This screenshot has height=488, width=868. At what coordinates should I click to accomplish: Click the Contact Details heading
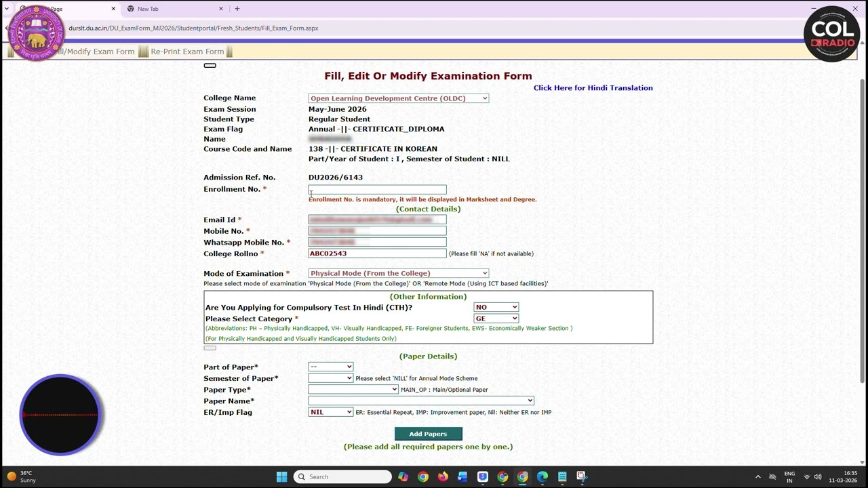[x=428, y=209]
